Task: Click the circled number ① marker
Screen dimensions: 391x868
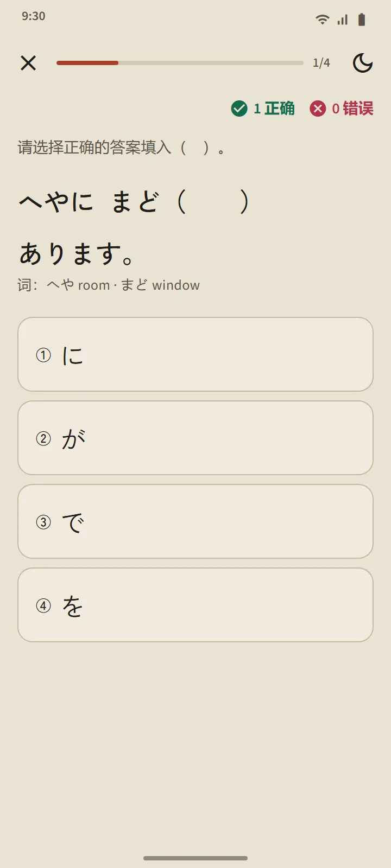Action: pyautogui.click(x=43, y=355)
